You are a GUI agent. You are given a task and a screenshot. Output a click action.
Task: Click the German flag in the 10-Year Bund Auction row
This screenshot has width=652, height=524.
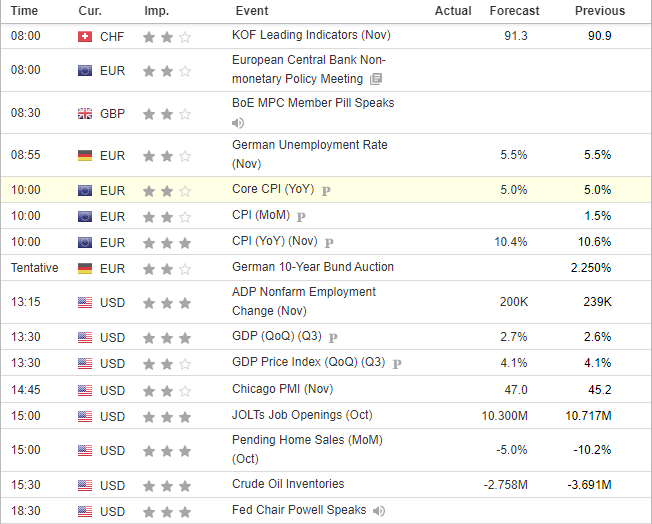coord(85,268)
